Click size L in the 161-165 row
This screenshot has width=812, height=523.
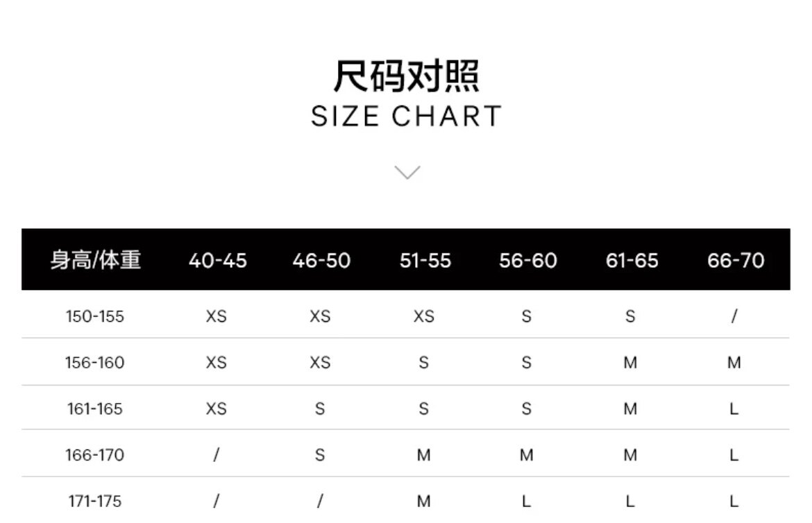click(734, 409)
